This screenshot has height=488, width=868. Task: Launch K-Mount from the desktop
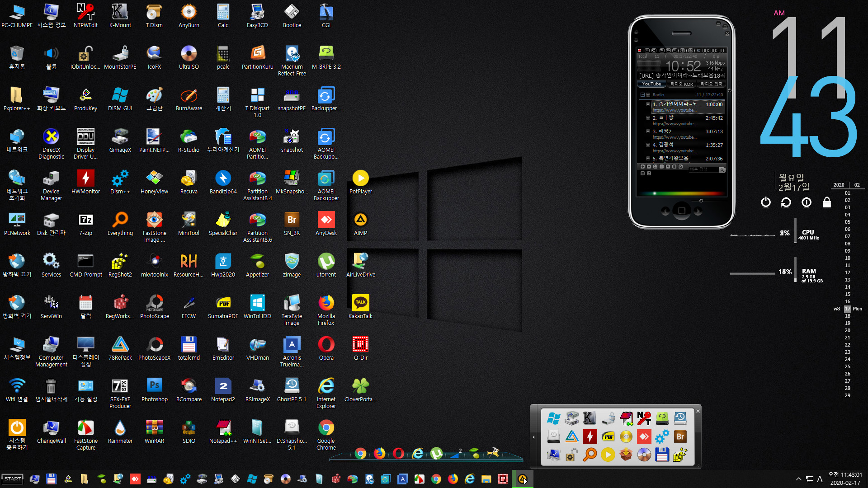[120, 16]
